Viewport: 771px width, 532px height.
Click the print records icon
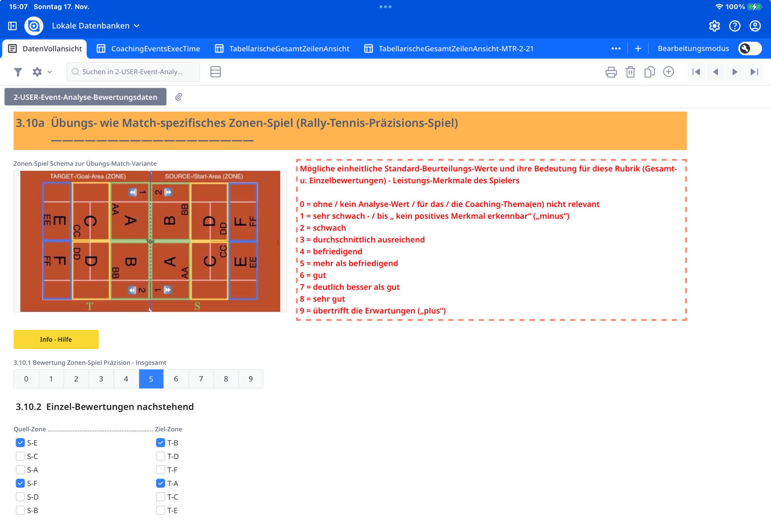pyautogui.click(x=611, y=72)
